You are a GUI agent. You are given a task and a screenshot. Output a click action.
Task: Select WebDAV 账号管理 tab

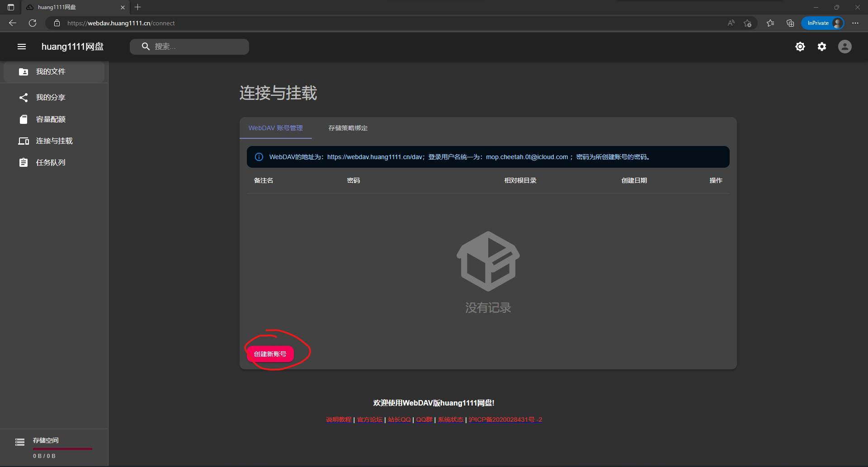[275, 128]
